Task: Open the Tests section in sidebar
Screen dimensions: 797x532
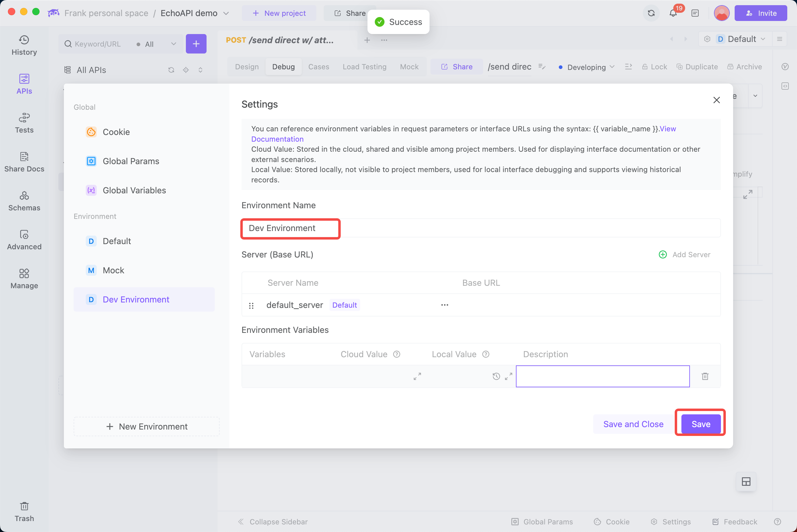Action: click(x=24, y=123)
